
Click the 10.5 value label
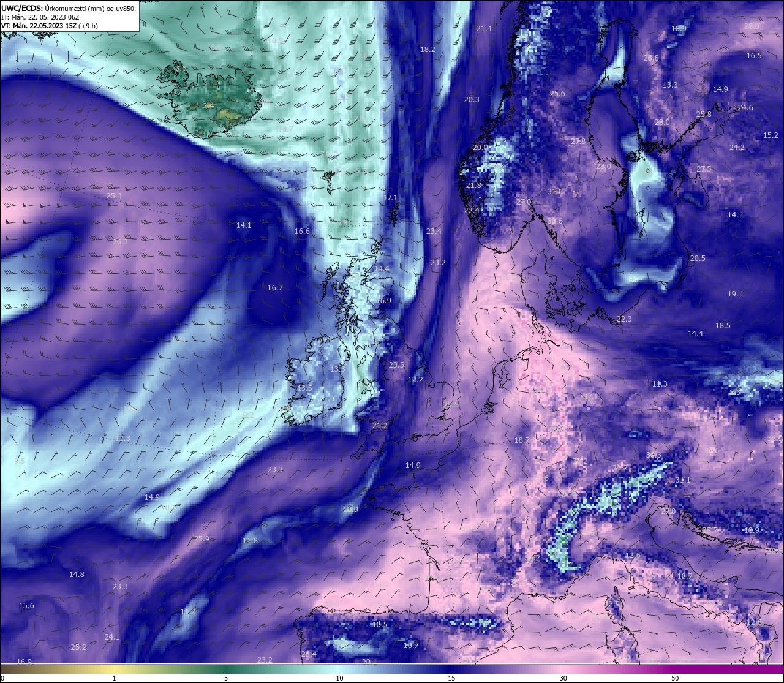pyautogui.click(x=380, y=625)
